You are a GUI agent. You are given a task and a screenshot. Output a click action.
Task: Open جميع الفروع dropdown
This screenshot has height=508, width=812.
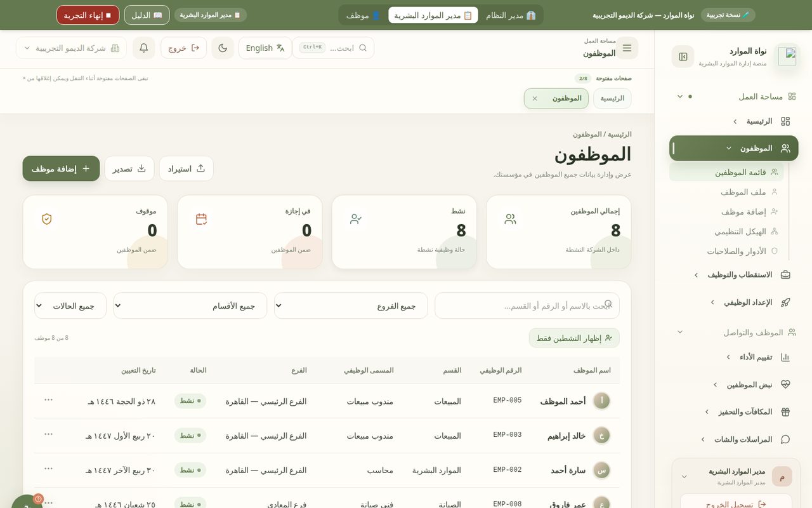coord(351,305)
